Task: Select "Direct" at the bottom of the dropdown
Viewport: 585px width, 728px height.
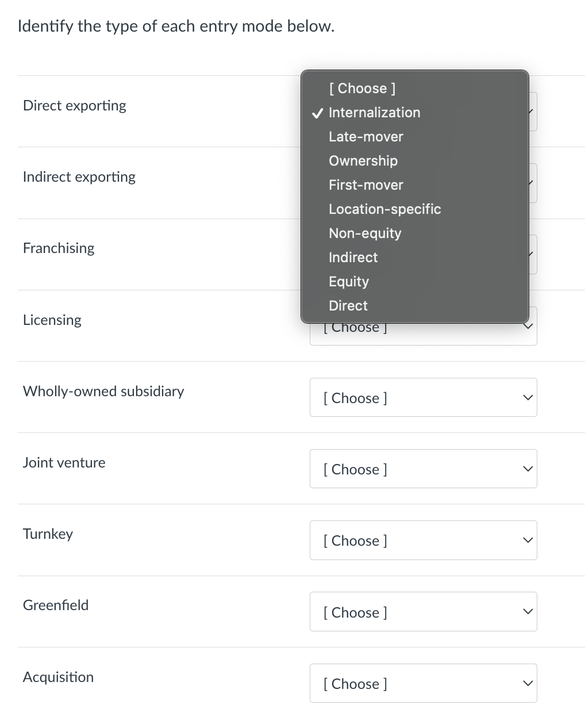Action: [348, 305]
